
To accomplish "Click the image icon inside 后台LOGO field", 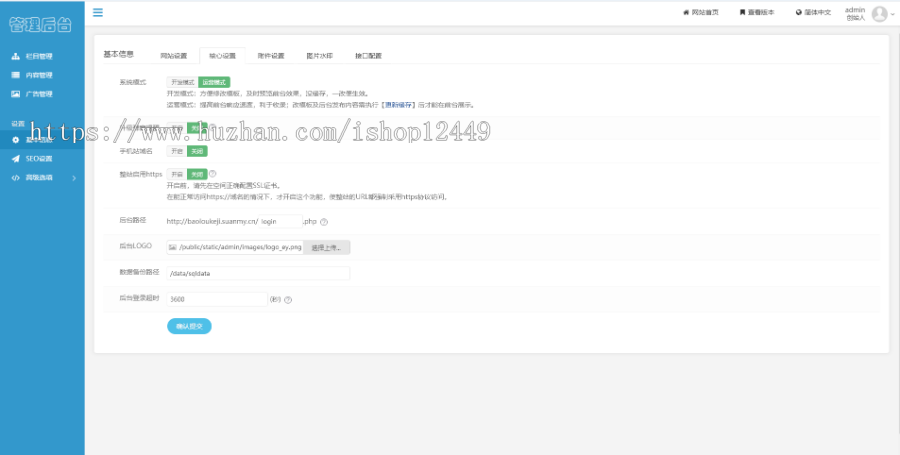I will click(x=172, y=247).
